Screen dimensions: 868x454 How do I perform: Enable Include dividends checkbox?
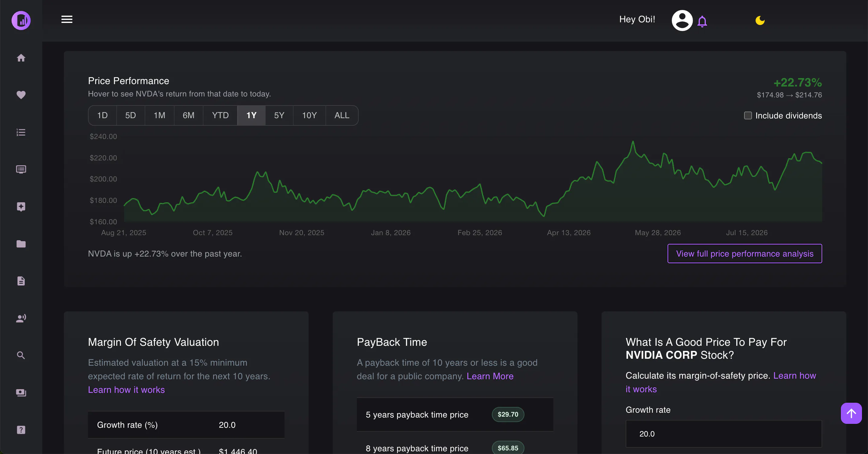[748, 115]
